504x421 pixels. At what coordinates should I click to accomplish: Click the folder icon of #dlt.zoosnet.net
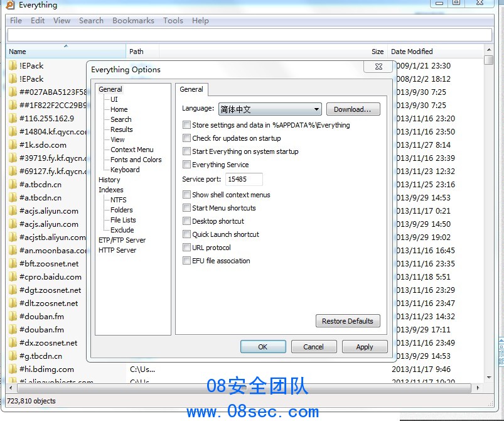(x=13, y=303)
